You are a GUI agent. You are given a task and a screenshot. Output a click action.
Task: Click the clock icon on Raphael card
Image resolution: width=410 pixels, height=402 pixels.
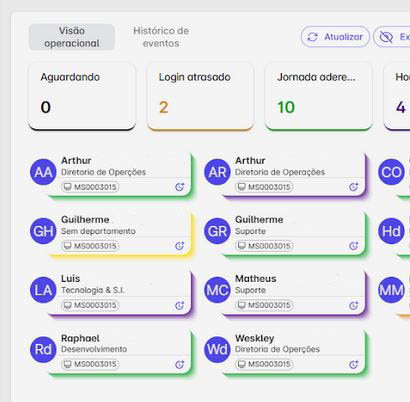180,364
